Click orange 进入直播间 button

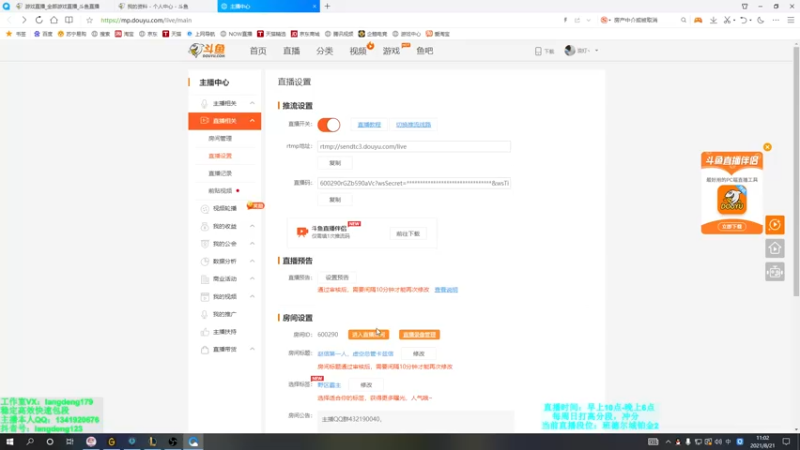(368, 335)
